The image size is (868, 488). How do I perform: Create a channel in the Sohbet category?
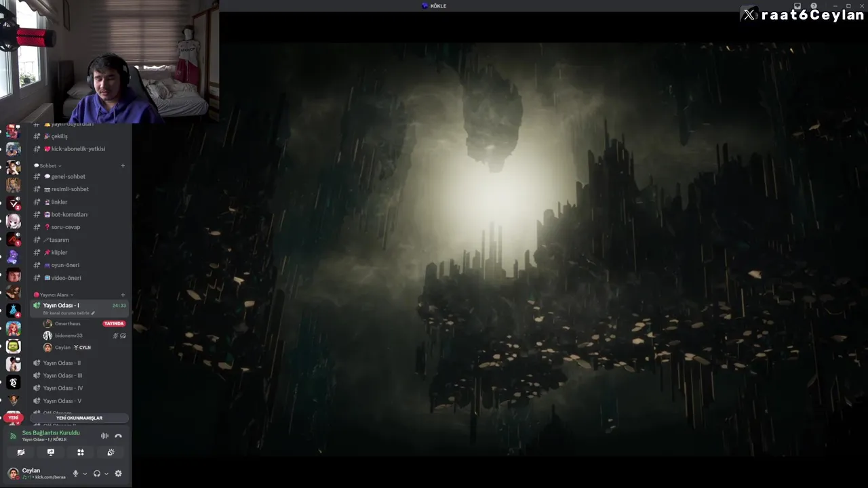coord(123,165)
